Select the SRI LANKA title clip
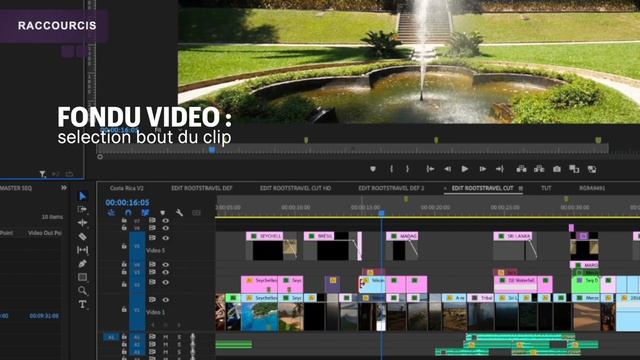 pos(513,236)
